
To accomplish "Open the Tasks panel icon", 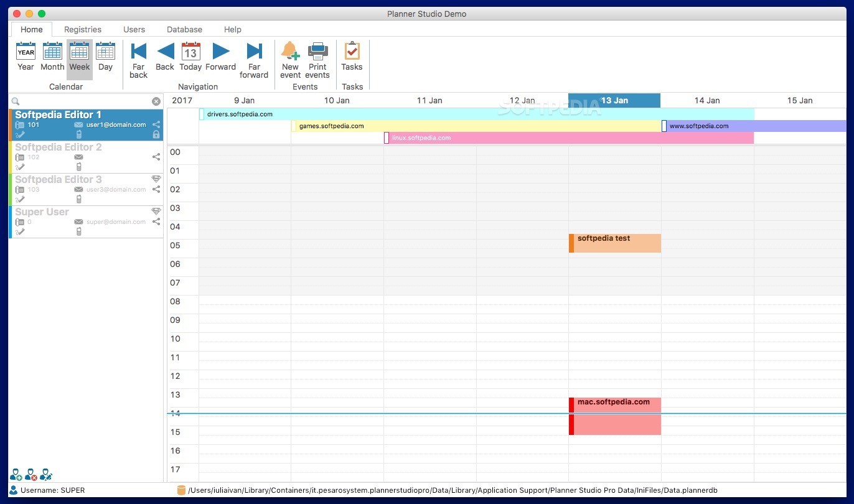I will tap(352, 60).
